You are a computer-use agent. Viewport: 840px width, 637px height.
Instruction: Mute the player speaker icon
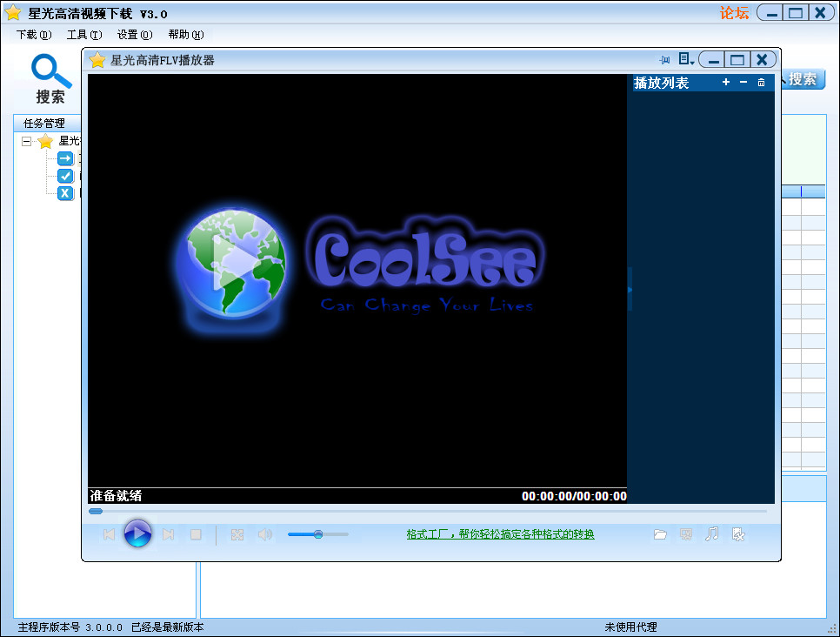tap(264, 534)
